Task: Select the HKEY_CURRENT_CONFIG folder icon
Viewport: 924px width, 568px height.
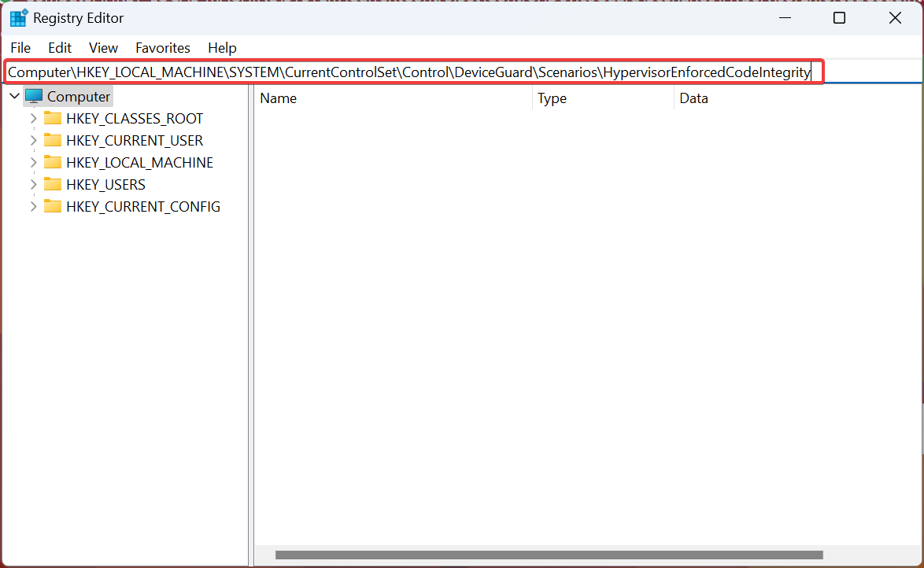Action: click(53, 206)
